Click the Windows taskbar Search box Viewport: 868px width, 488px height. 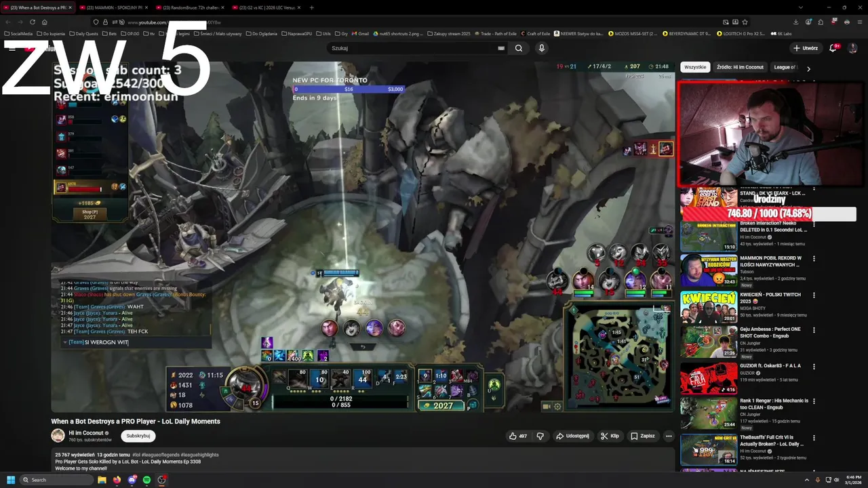(56, 480)
